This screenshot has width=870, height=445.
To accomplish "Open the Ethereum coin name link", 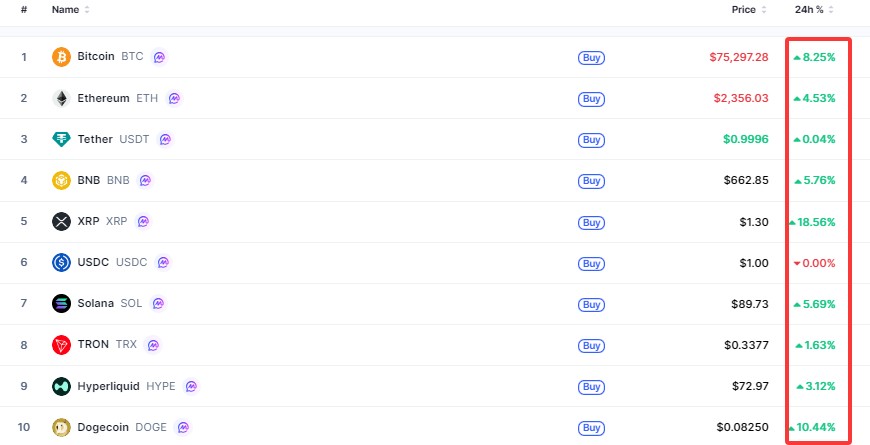I will pos(103,98).
